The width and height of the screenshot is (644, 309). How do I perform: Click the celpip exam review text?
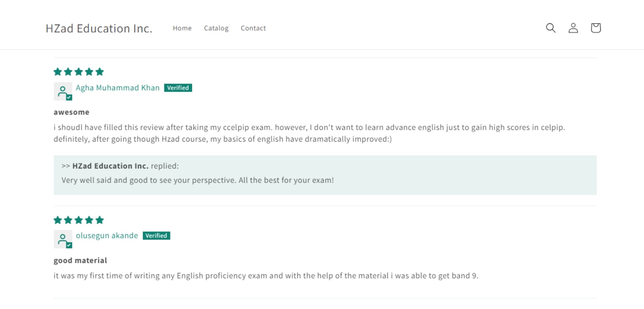[x=309, y=133]
